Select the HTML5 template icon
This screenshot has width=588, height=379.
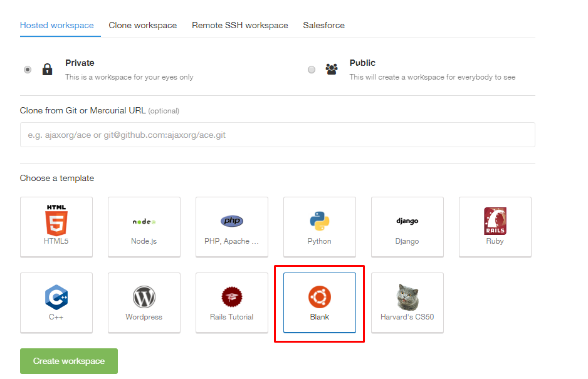[x=56, y=221]
